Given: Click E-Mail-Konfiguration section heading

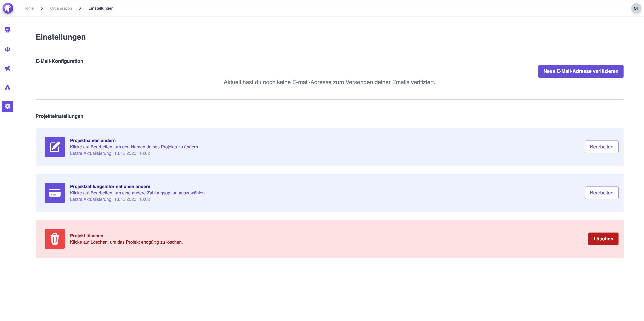Looking at the screenshot, I should pyautogui.click(x=60, y=61).
